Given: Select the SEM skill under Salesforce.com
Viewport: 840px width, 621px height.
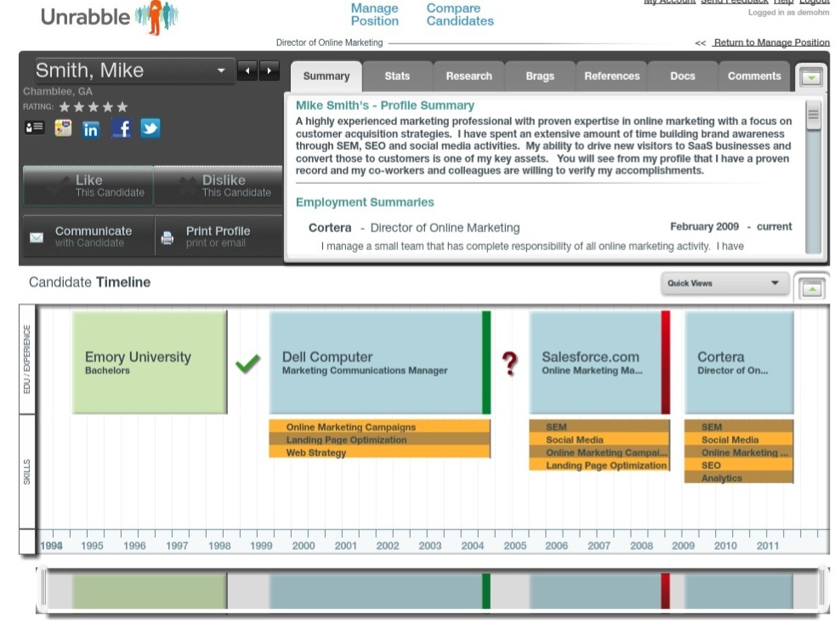Looking at the screenshot, I should coord(599,427).
